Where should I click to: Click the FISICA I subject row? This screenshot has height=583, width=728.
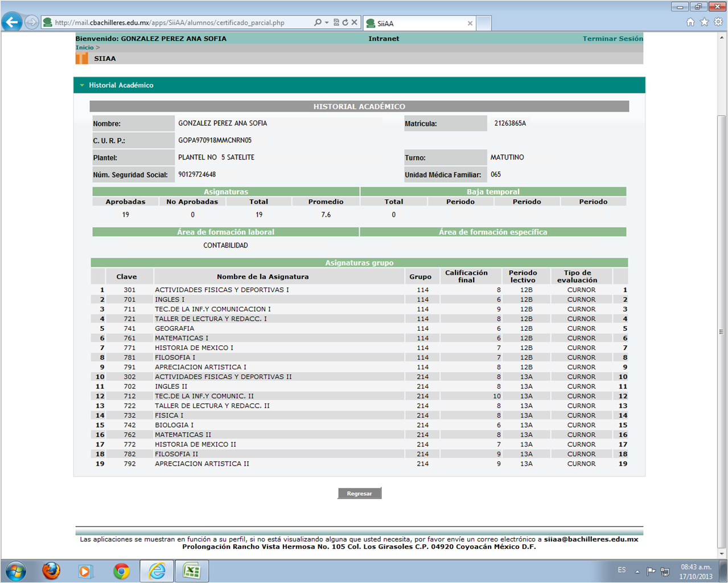(x=360, y=416)
